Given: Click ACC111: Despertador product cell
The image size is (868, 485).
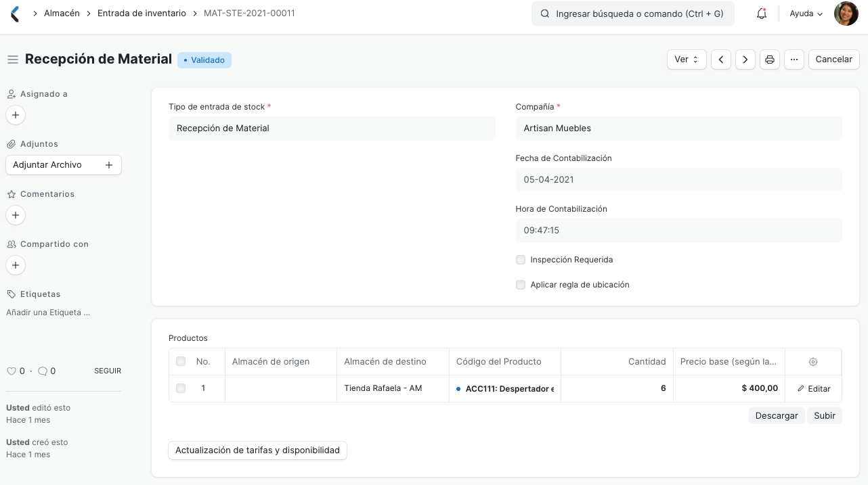Looking at the screenshot, I should coord(505,389).
